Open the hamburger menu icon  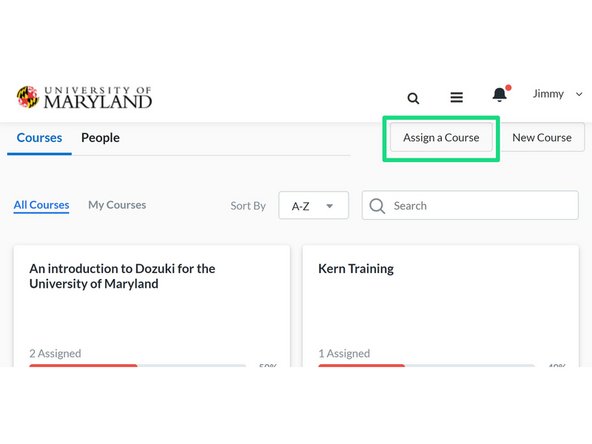coord(456,97)
